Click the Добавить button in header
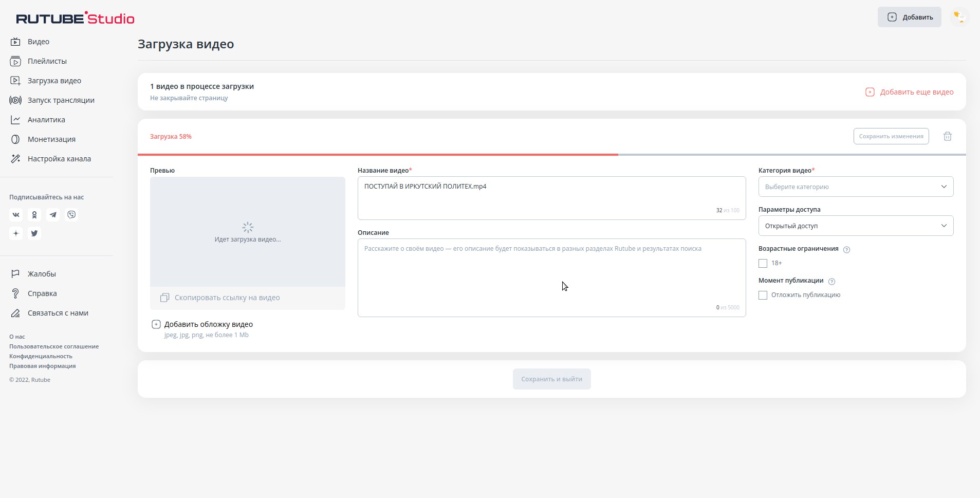The width and height of the screenshot is (980, 498). point(909,17)
